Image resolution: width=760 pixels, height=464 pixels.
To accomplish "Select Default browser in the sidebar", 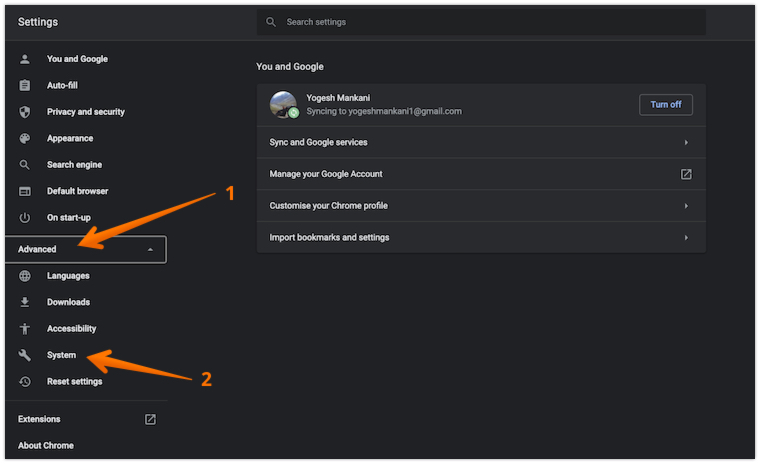I will (x=77, y=191).
